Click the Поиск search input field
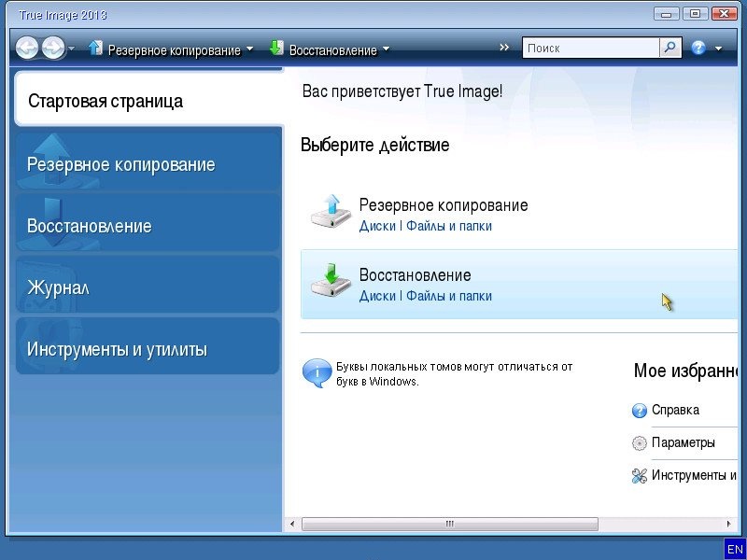Viewport: 747px width, 560px height. tap(590, 48)
